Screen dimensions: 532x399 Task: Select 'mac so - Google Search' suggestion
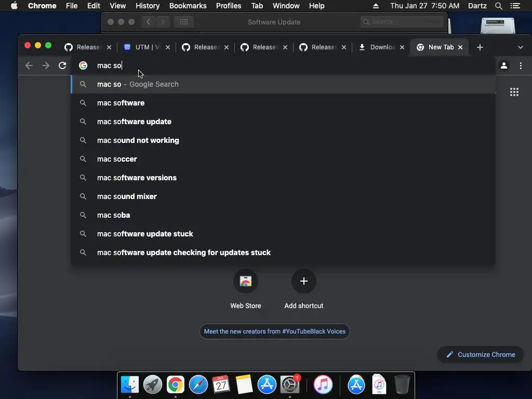(x=283, y=84)
